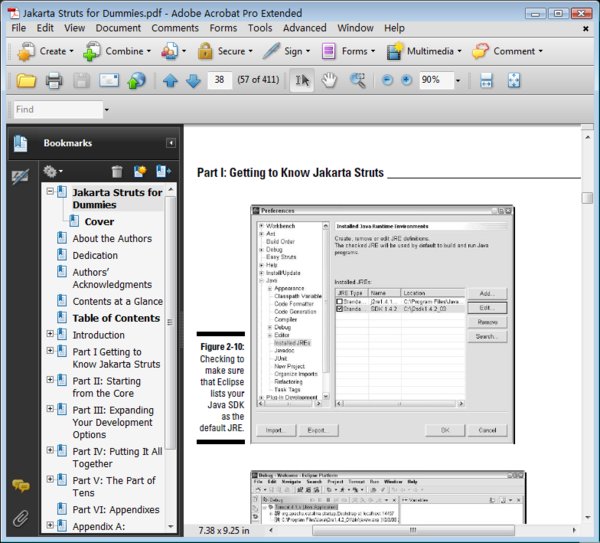Click the Full Screen fit page icon
600x543 pixels.
click(x=514, y=81)
